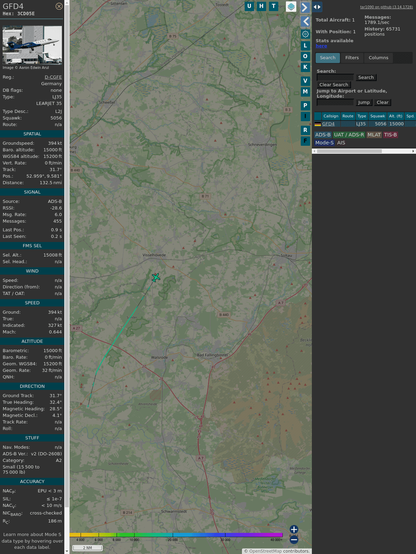Viewport: 416px width, 554px height.
Task: Toggle sidebar width double-arrow button
Action: pyautogui.click(x=317, y=7)
